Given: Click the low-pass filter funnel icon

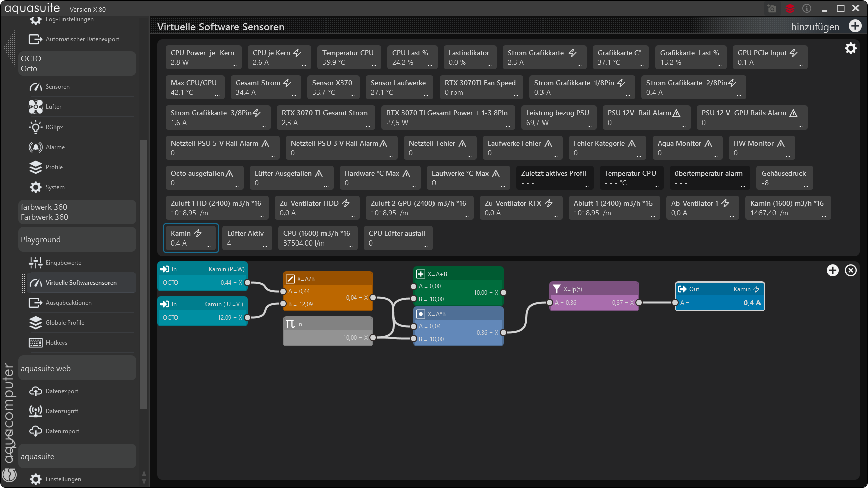Looking at the screenshot, I should click(x=557, y=289).
